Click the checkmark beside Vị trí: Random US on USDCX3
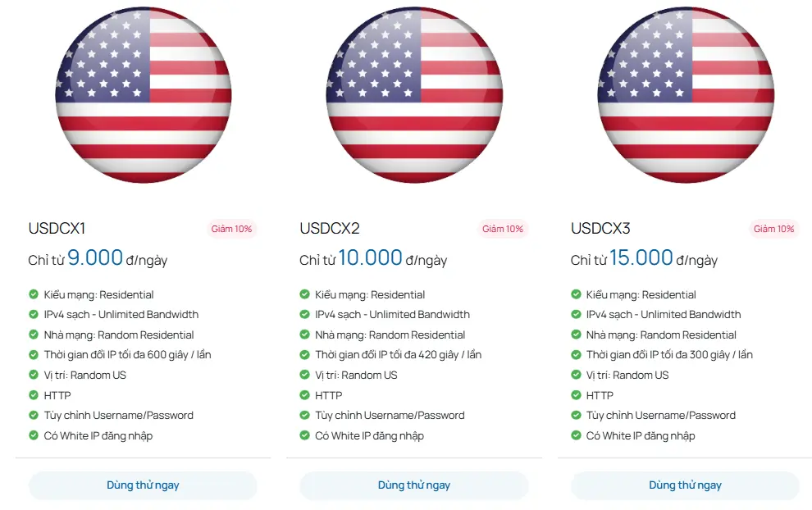 575,375
